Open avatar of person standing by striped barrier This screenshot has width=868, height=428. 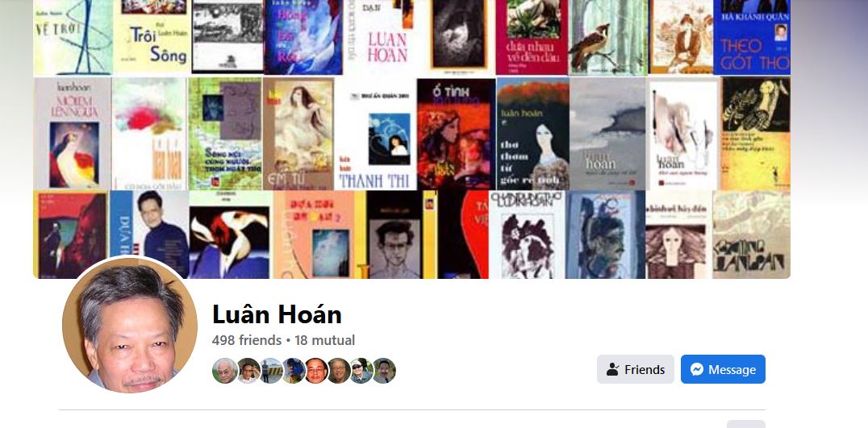coord(271,371)
